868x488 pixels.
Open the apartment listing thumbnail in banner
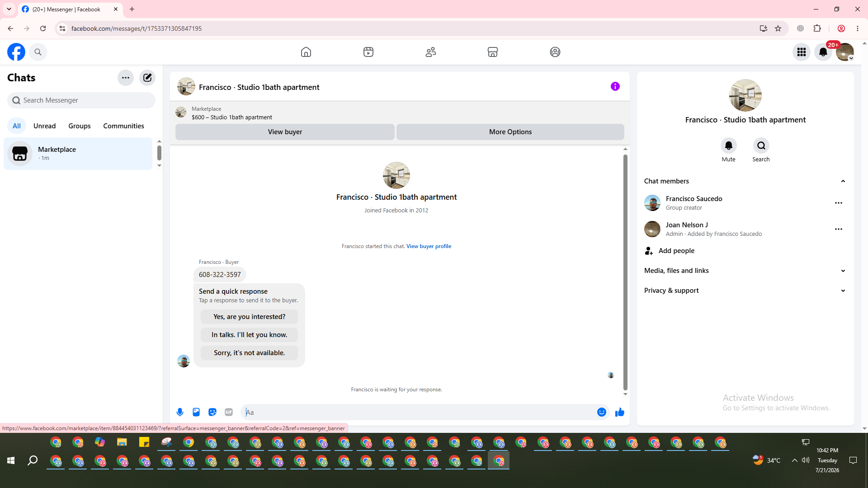pos(181,112)
